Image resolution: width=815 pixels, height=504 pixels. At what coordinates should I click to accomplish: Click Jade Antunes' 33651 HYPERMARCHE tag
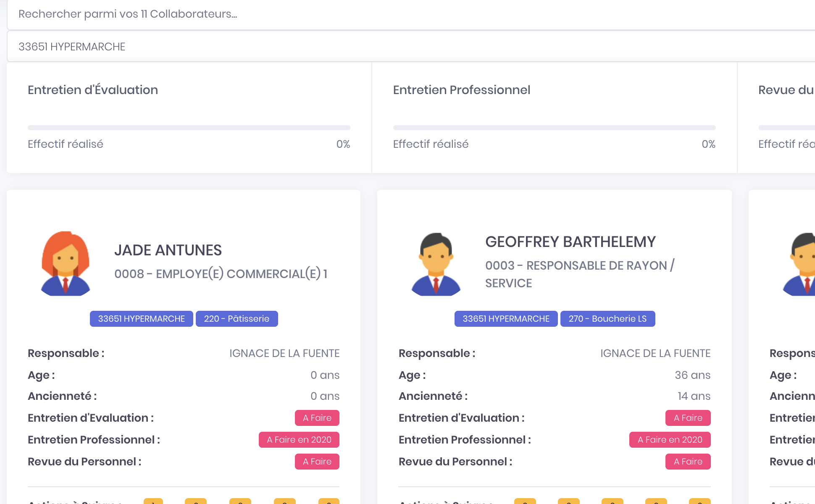click(x=141, y=319)
